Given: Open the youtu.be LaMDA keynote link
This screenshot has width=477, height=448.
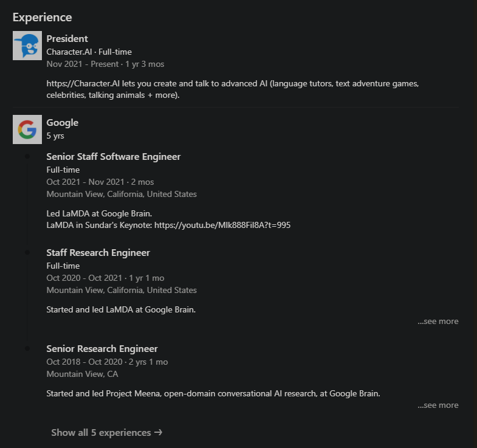Looking at the screenshot, I should pyautogui.click(x=222, y=225).
